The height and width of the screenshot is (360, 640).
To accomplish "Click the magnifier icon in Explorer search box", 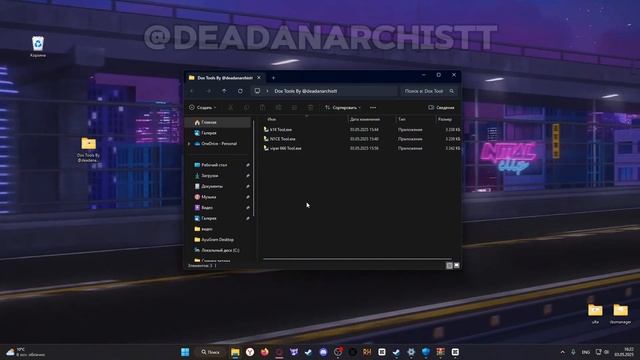I will click(x=451, y=91).
